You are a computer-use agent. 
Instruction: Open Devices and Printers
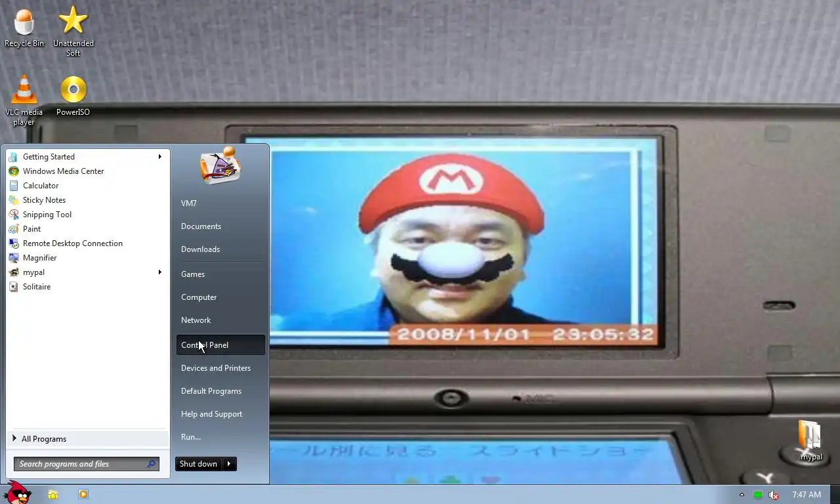(220, 368)
